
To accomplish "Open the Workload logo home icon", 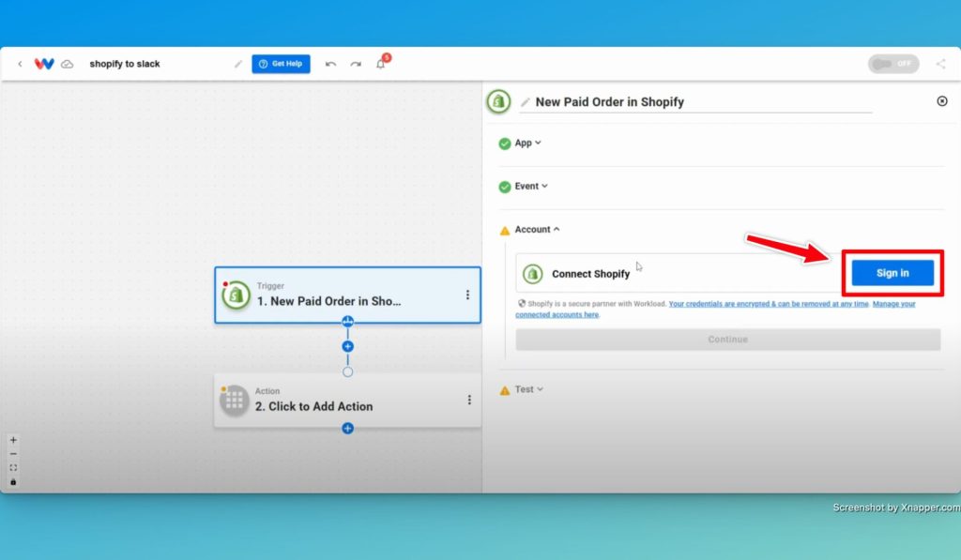I will 44,64.
